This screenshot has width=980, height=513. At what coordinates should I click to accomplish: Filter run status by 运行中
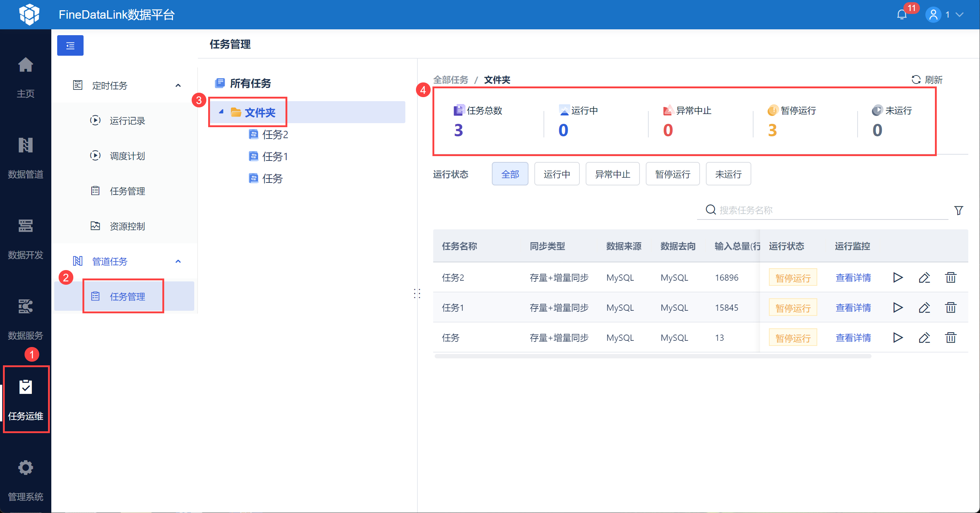(x=557, y=174)
